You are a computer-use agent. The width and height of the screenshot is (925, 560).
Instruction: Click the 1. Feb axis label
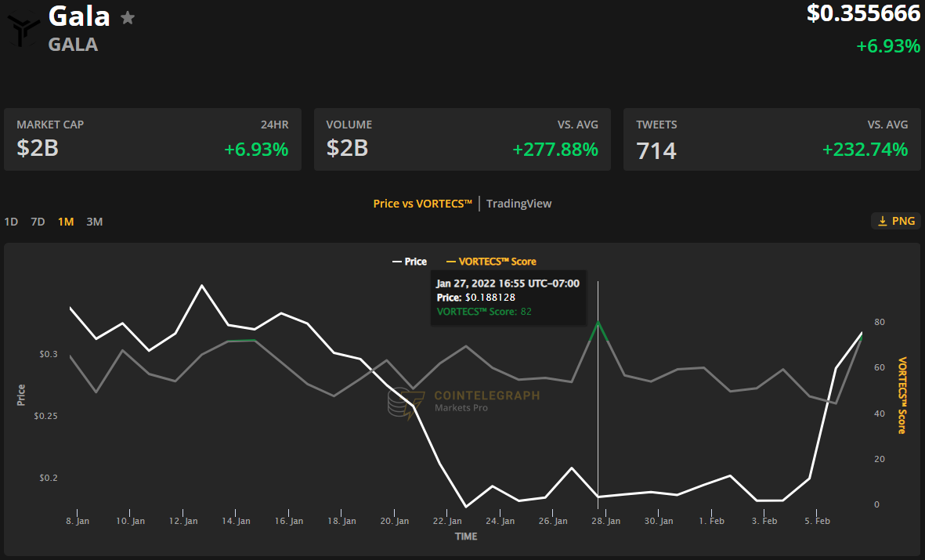pyautogui.click(x=711, y=521)
